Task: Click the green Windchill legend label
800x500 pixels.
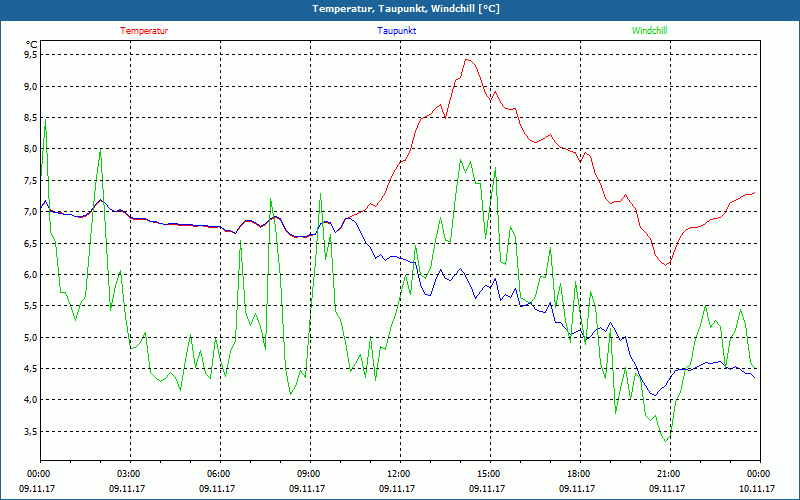Action: pos(649,31)
